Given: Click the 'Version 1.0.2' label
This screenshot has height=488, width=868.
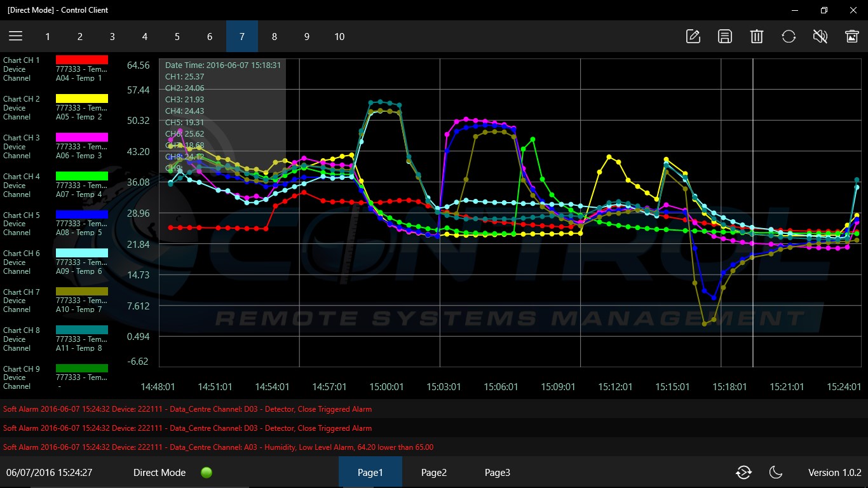Looking at the screenshot, I should point(835,473).
